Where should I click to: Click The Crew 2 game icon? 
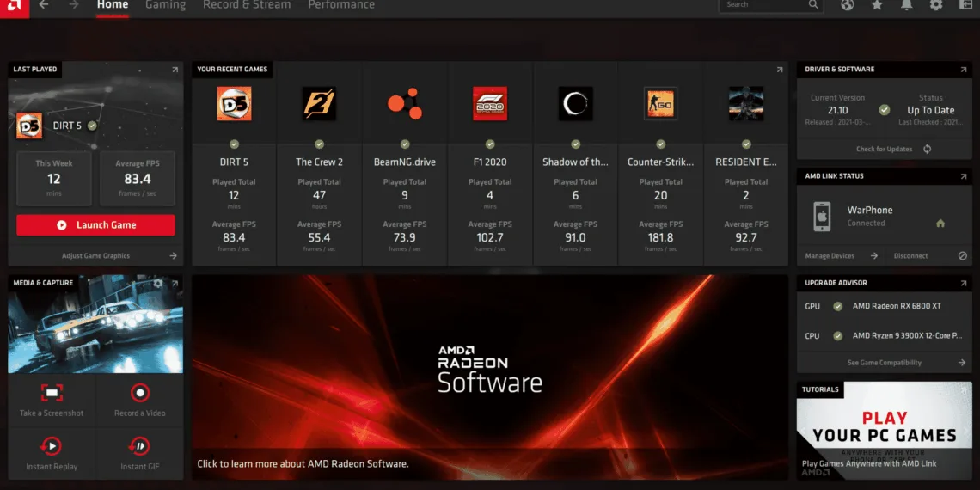(x=320, y=104)
